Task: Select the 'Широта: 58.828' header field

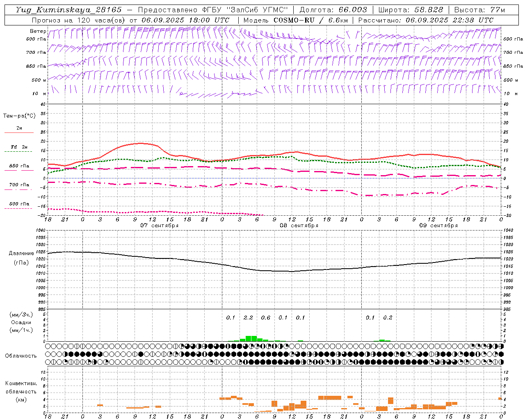Action: pos(411,10)
